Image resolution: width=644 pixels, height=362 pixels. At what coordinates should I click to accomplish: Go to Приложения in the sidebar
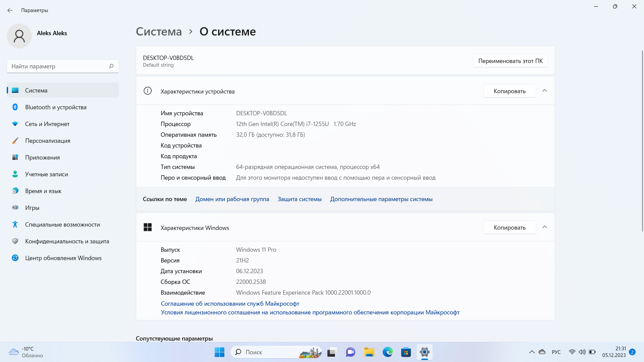tap(42, 157)
